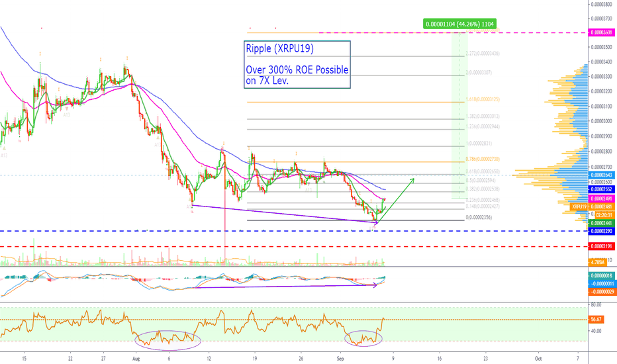The height and width of the screenshot is (364, 617).
Task: Select the blue dashed horizontal support line
Action: tap(294, 231)
